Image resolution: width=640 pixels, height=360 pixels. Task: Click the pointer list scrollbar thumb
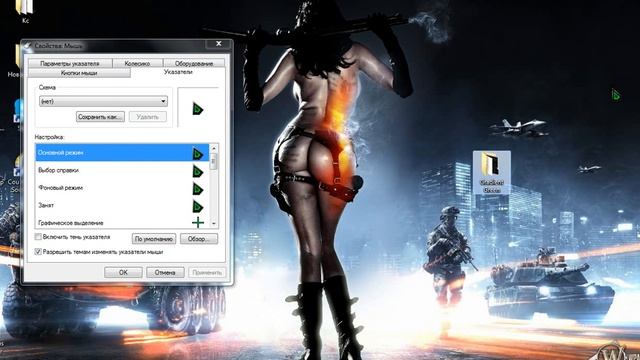(x=213, y=161)
